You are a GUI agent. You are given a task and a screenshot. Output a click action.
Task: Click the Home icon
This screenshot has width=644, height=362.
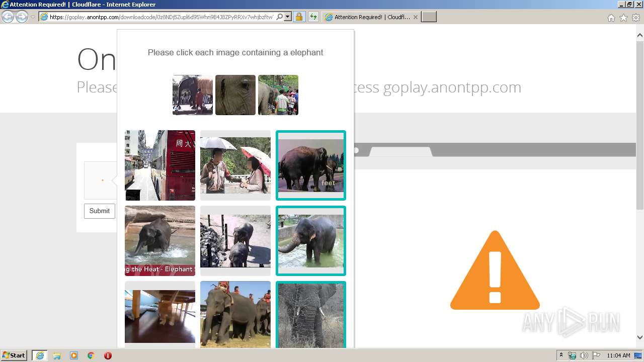point(611,18)
